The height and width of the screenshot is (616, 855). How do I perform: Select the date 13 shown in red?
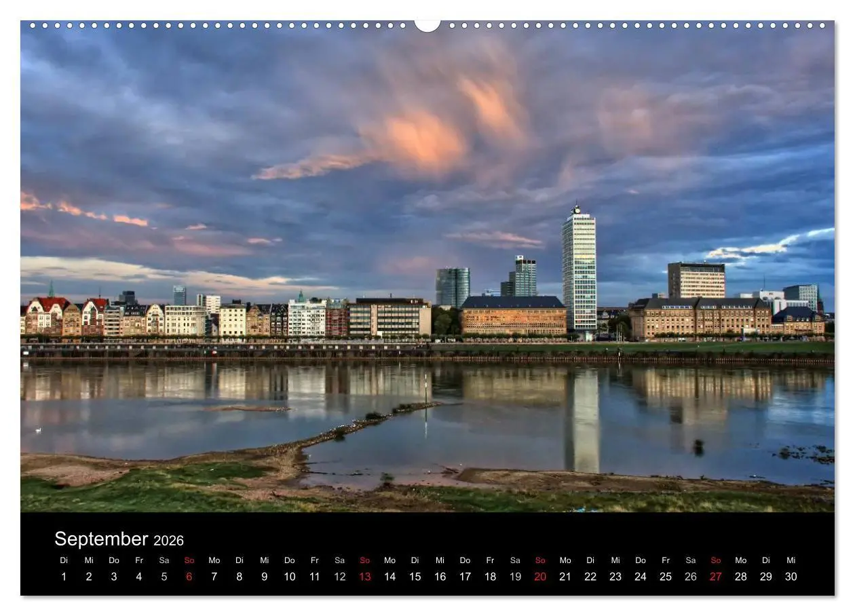(x=364, y=577)
